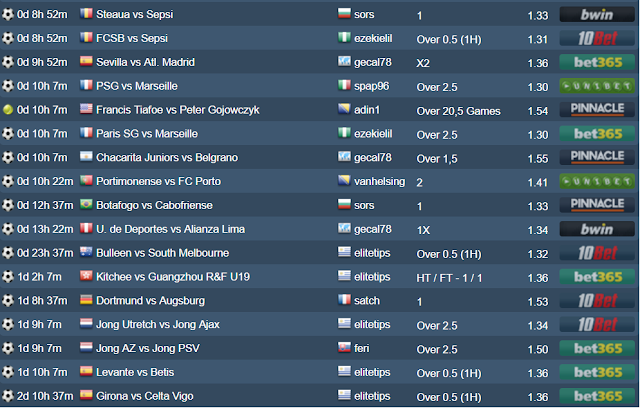Click the Portugal flag beside Portimonense vs FC Porto
The height and width of the screenshot is (408, 640).
(86, 181)
